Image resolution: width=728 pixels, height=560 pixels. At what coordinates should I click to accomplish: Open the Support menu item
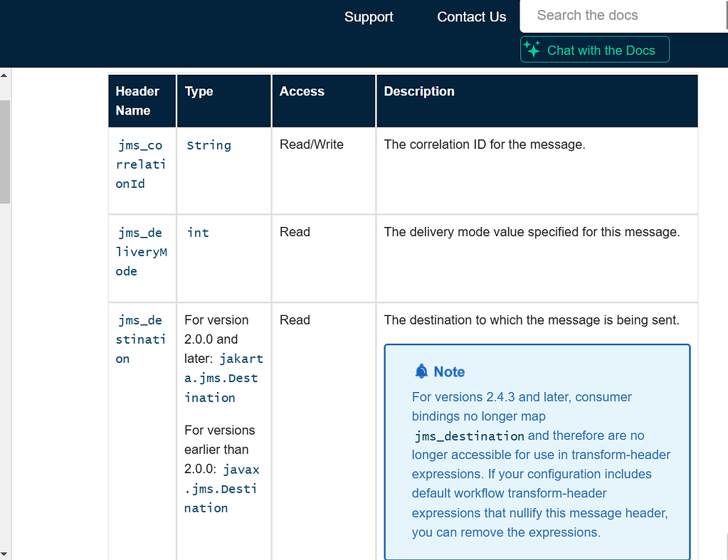pos(369,16)
